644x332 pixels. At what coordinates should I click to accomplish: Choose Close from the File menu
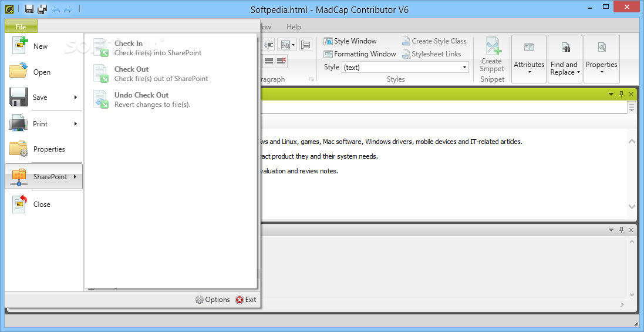pos(44,204)
